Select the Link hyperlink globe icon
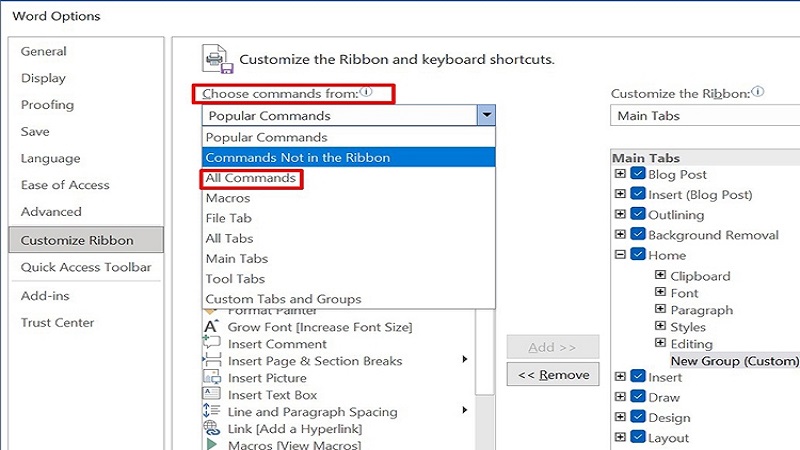Image resolution: width=800 pixels, height=450 pixels. tap(211, 429)
